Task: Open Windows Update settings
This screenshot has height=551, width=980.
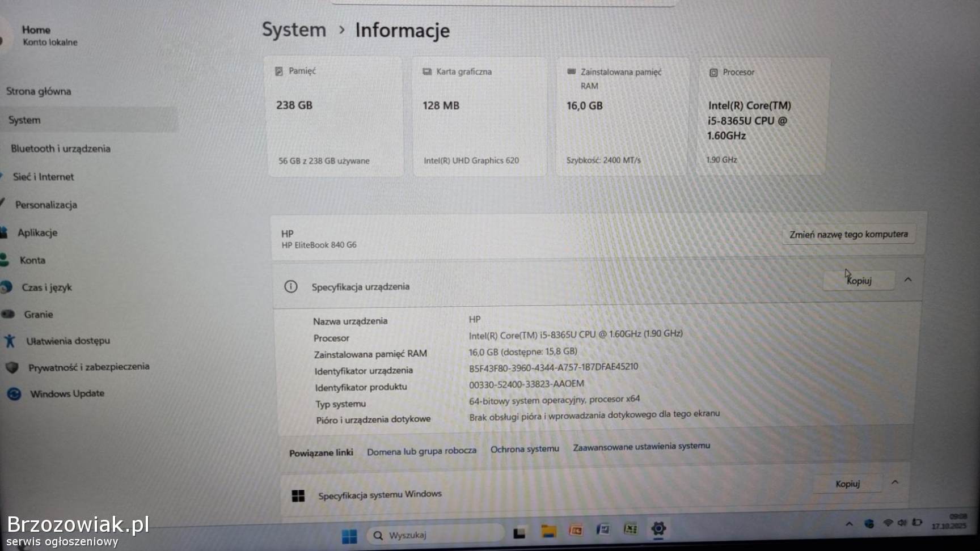Action: (67, 393)
